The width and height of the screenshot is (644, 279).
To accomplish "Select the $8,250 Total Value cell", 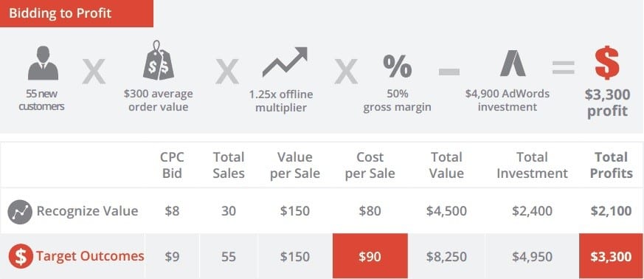I will 446,257.
